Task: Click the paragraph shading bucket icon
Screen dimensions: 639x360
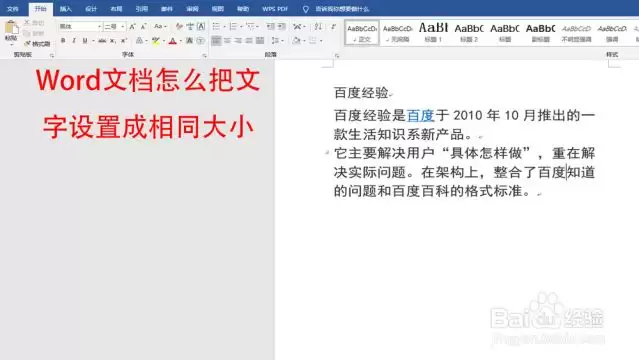Action: pyautogui.click(x=296, y=40)
